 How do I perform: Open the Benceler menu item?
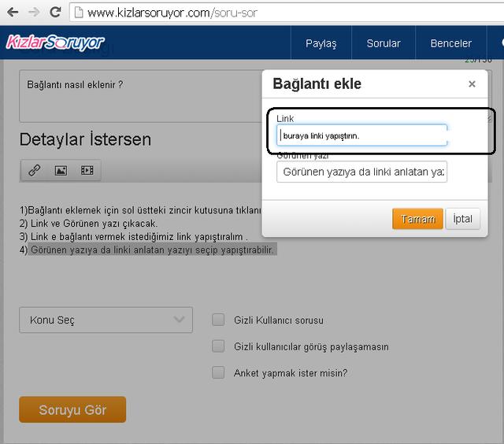tap(450, 43)
